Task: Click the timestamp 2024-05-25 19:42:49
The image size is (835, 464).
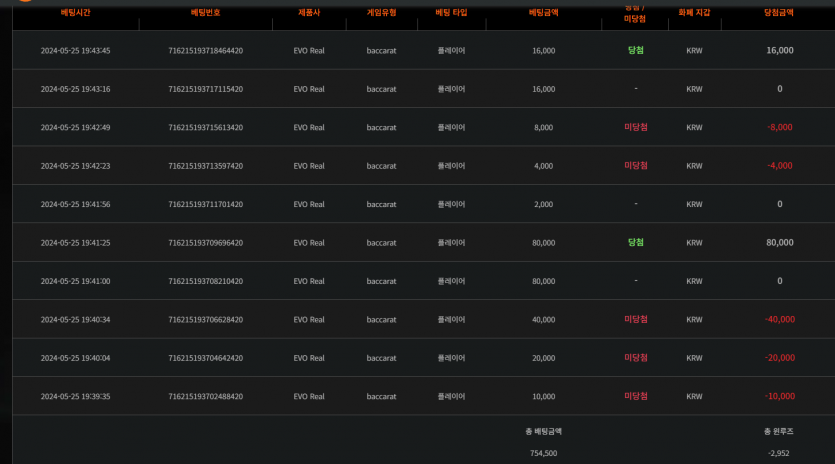Action: pos(76,127)
